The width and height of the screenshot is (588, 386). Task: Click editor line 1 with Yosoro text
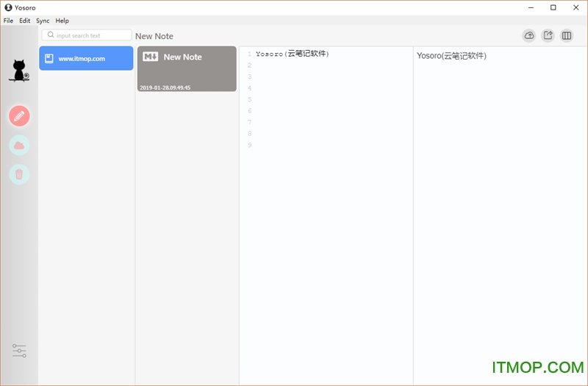(x=293, y=54)
